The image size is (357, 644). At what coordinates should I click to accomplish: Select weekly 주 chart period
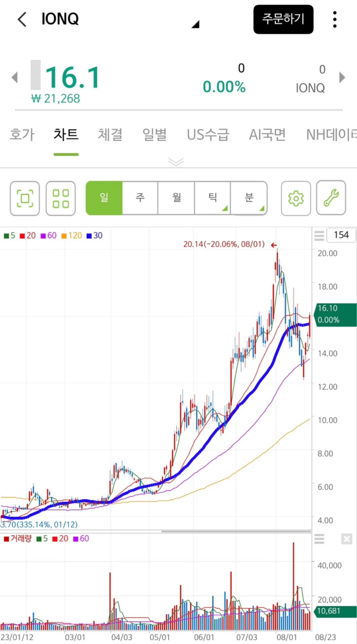140,198
